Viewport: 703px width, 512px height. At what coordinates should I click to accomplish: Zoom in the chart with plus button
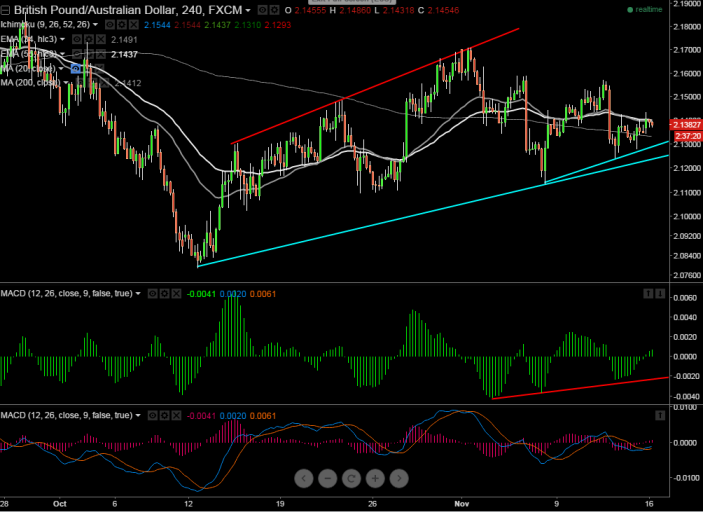click(376, 478)
